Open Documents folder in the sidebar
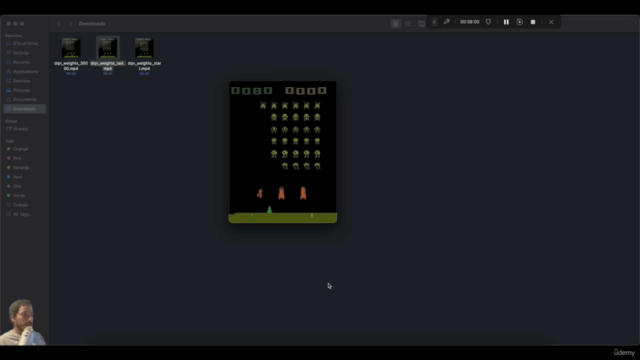 (x=24, y=100)
